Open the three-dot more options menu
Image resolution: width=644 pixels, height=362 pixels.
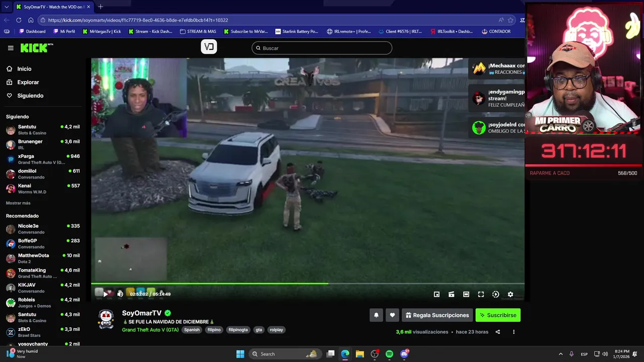coord(514,332)
